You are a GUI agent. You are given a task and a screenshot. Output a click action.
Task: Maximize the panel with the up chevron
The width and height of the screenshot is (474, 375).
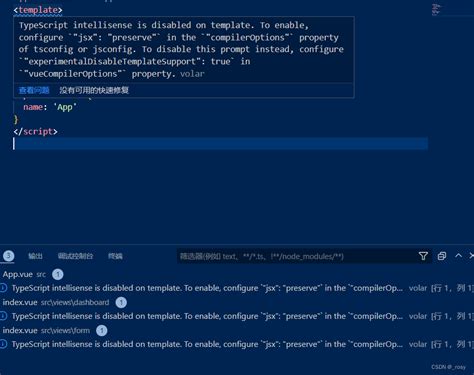point(458,256)
